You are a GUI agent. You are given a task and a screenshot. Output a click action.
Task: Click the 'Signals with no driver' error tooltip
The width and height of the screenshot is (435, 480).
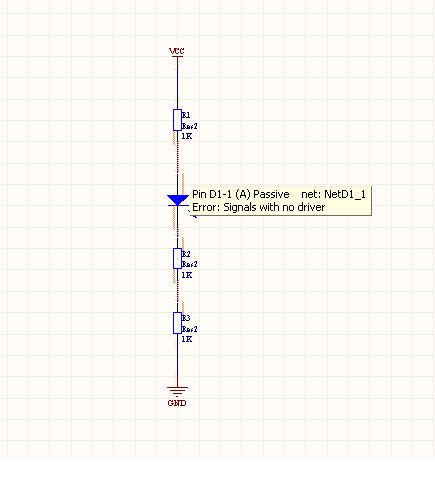[x=259, y=207]
